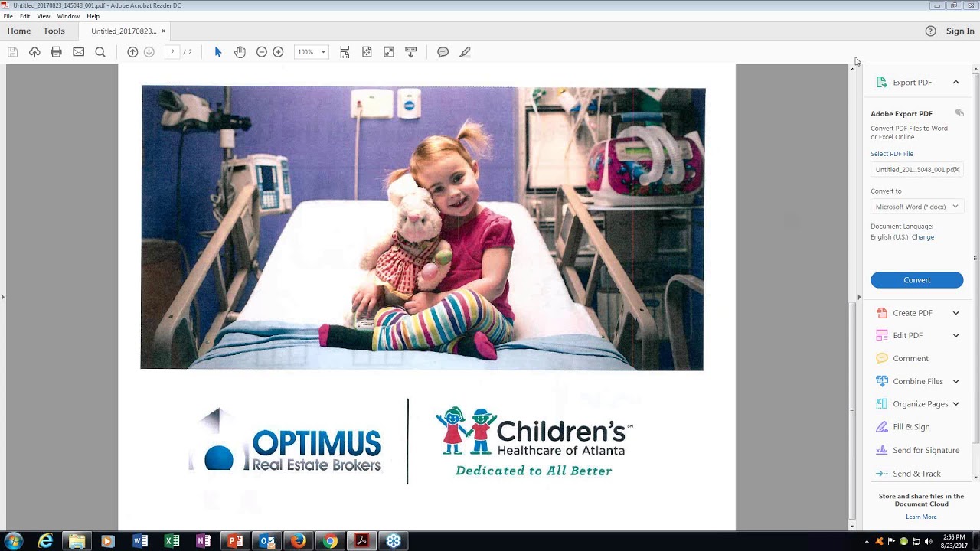Expand the Edit PDF section
The width and height of the screenshot is (980, 551).
point(955,335)
